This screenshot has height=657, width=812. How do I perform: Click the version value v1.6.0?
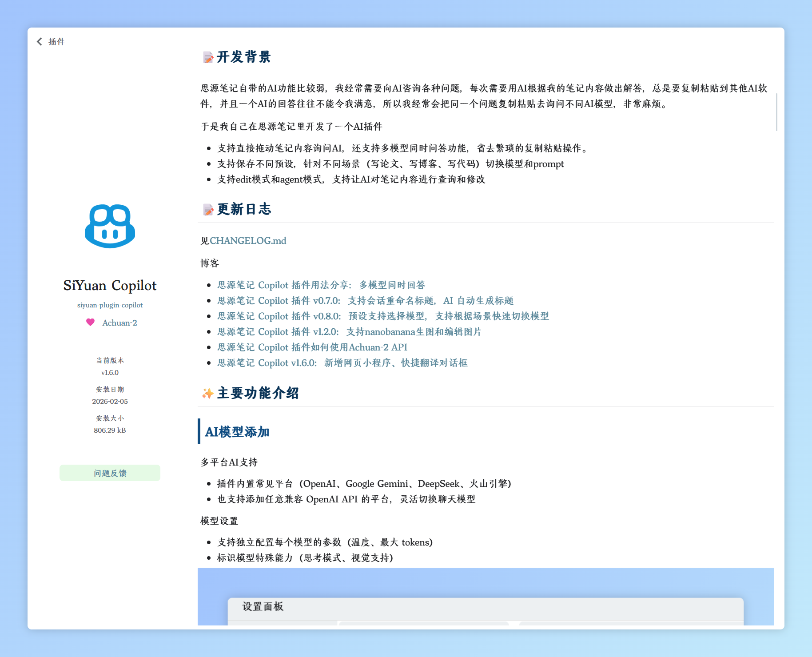110,373
